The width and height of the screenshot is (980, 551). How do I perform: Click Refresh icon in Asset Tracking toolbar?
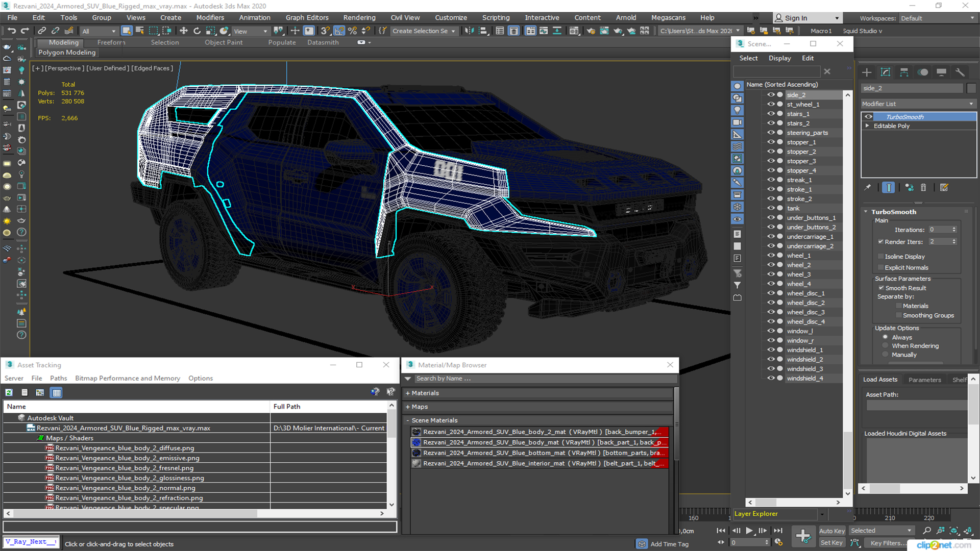pyautogui.click(x=9, y=392)
